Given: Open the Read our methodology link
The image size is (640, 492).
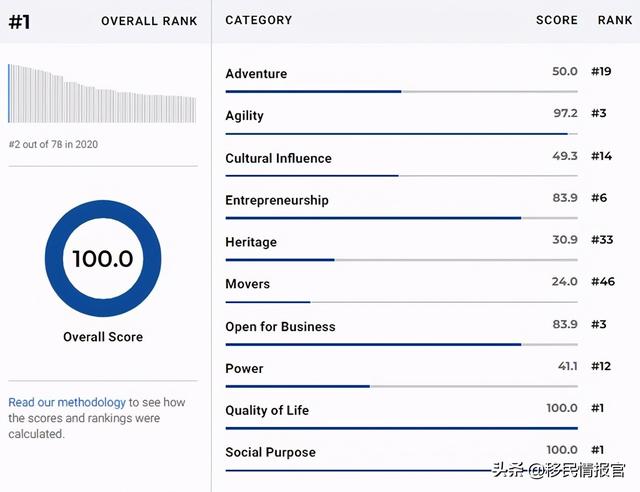Looking at the screenshot, I should click(67, 402).
